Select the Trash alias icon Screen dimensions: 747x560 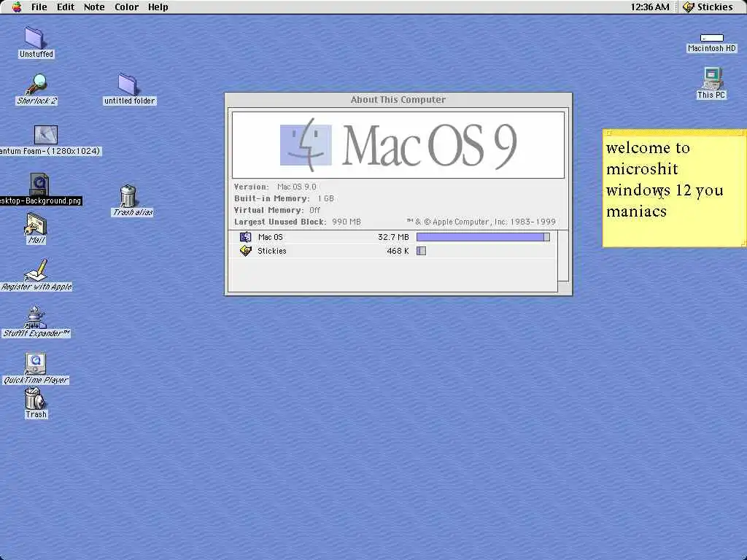click(x=128, y=195)
